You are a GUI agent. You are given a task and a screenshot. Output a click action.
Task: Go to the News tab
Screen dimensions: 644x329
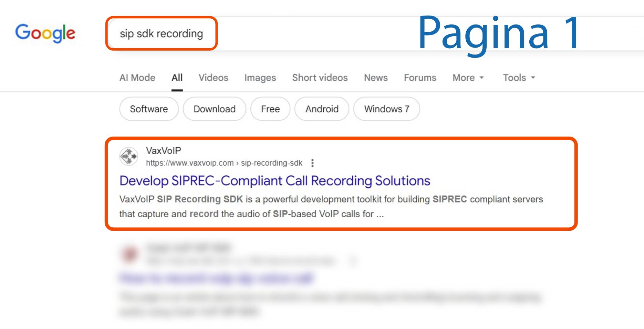[x=376, y=78]
